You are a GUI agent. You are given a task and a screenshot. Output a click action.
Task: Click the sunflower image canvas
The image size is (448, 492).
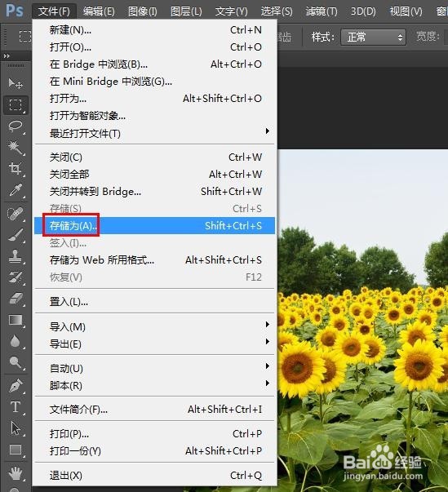pyautogui.click(x=362, y=320)
